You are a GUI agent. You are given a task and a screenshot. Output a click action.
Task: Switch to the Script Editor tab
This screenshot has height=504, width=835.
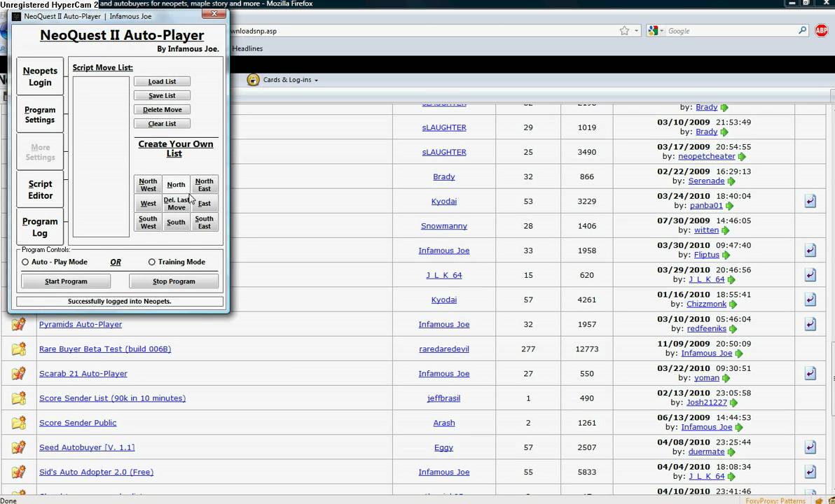tap(40, 190)
